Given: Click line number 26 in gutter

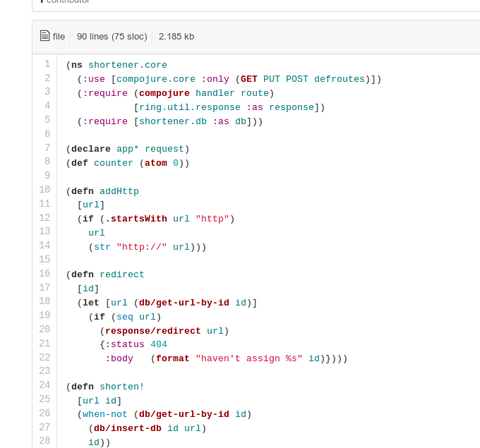Looking at the screenshot, I should [44, 413].
